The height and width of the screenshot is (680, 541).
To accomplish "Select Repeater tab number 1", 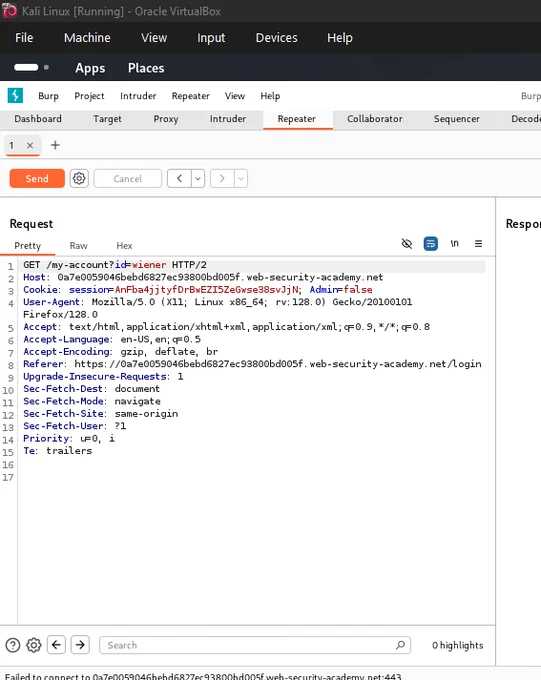I will (x=12, y=145).
